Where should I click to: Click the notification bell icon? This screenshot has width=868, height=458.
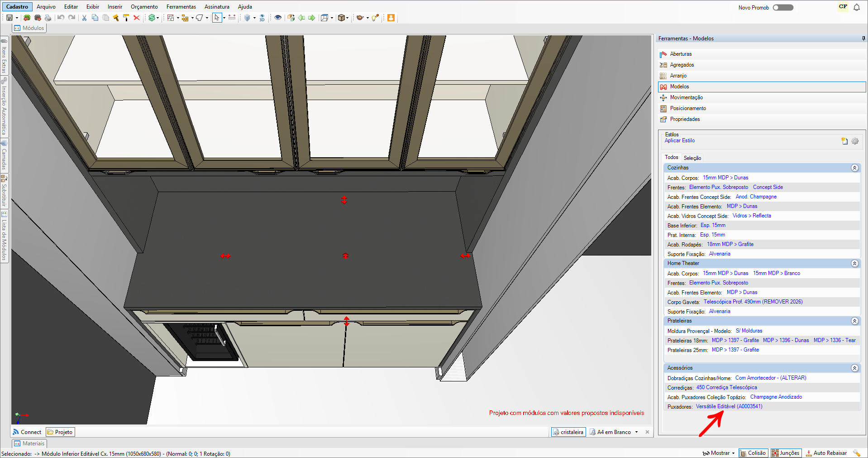pos(857,7)
